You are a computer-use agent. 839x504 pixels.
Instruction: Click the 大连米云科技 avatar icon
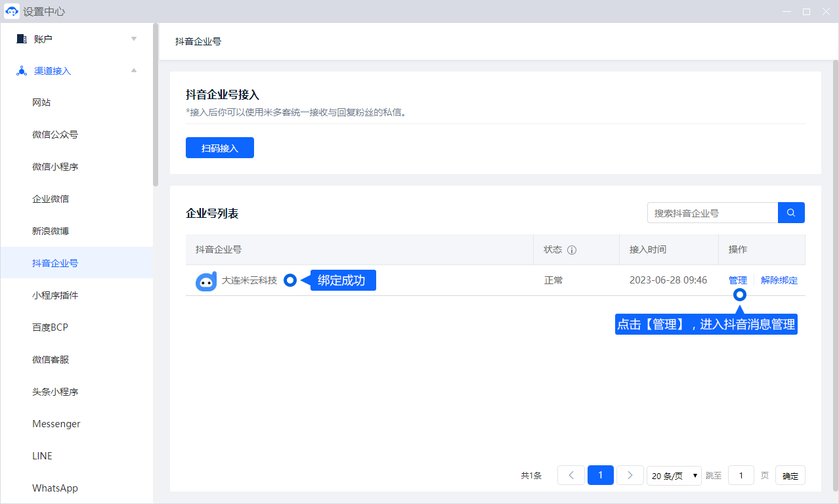pos(206,281)
